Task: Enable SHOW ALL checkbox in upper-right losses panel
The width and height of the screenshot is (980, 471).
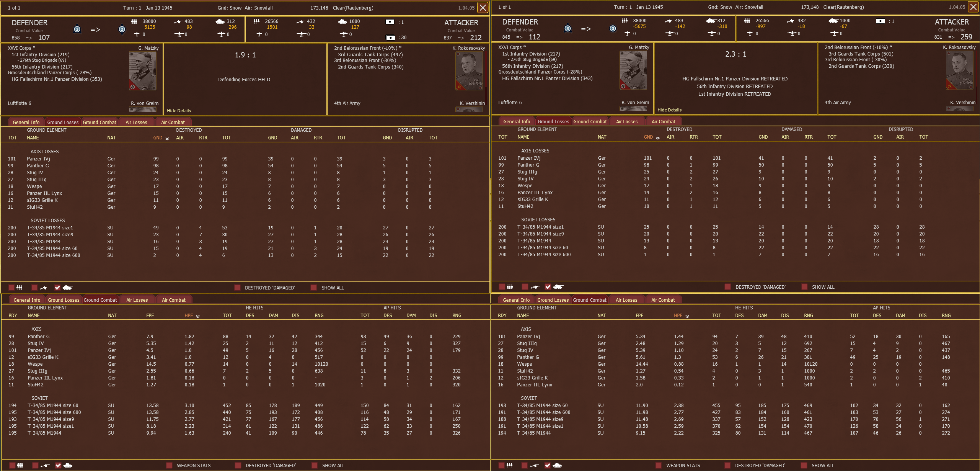Action: [x=804, y=287]
